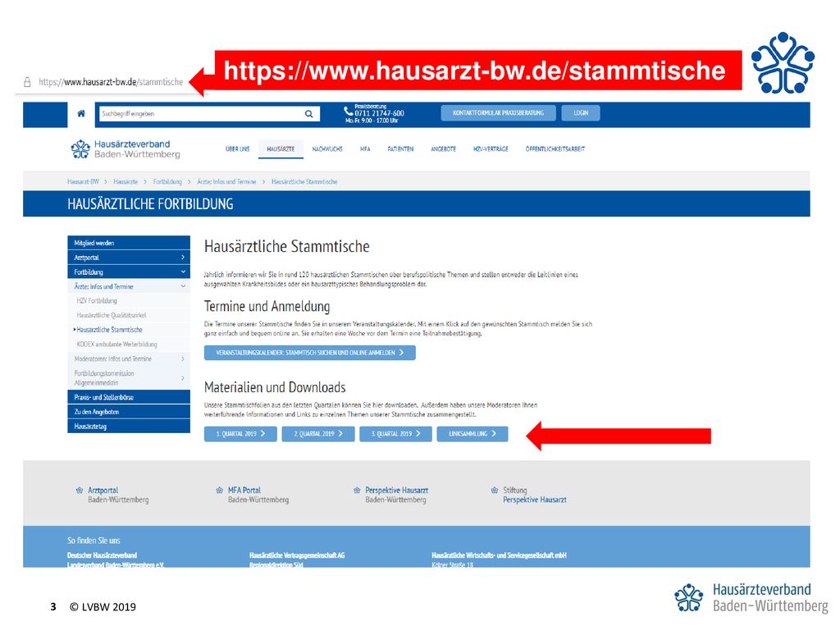Click the Deutscher Hausärzteverband footer text
The height and width of the screenshot is (630, 840).
(102, 555)
